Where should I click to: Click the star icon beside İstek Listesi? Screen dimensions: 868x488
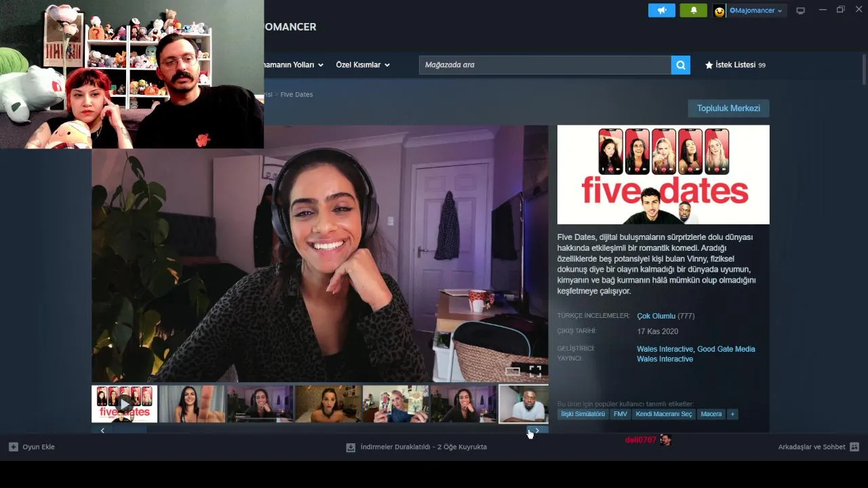pyautogui.click(x=709, y=65)
